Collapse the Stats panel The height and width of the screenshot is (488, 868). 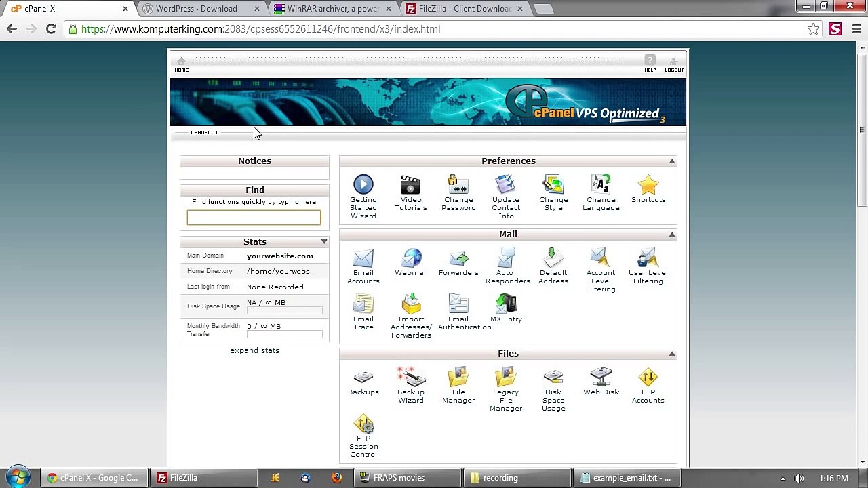pos(324,242)
